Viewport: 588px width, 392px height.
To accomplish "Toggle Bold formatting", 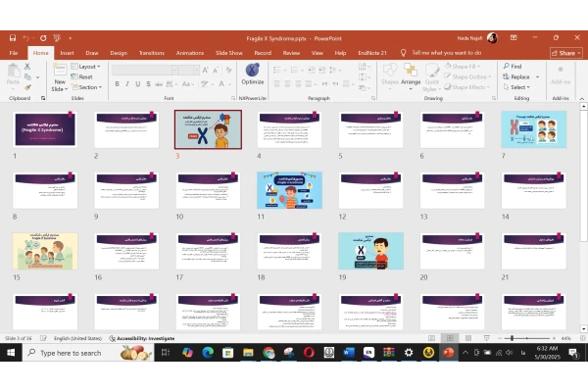I will click(117, 84).
